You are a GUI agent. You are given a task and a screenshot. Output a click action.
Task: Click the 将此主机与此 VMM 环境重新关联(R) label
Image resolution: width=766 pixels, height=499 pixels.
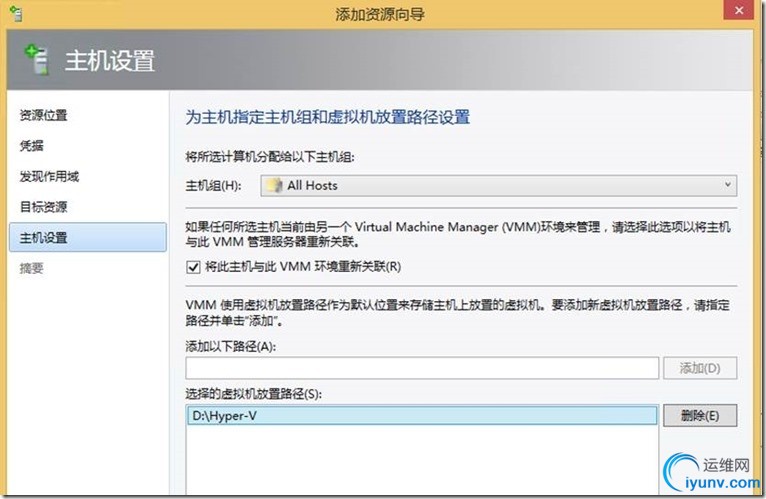click(x=303, y=267)
